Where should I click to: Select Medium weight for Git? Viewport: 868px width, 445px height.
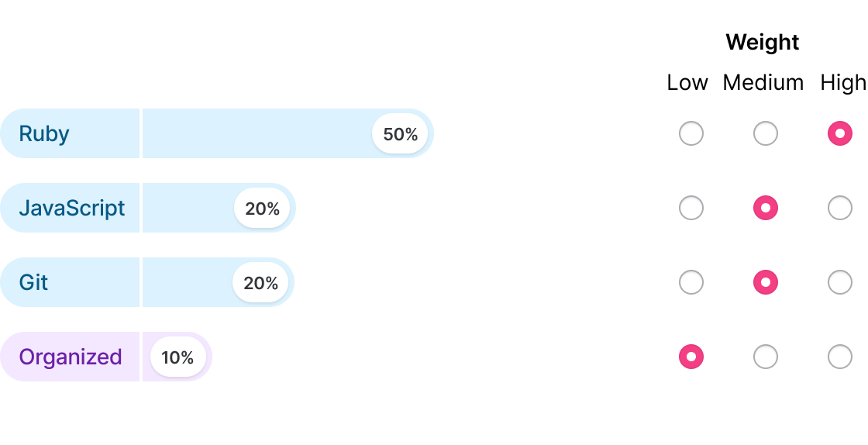765,282
